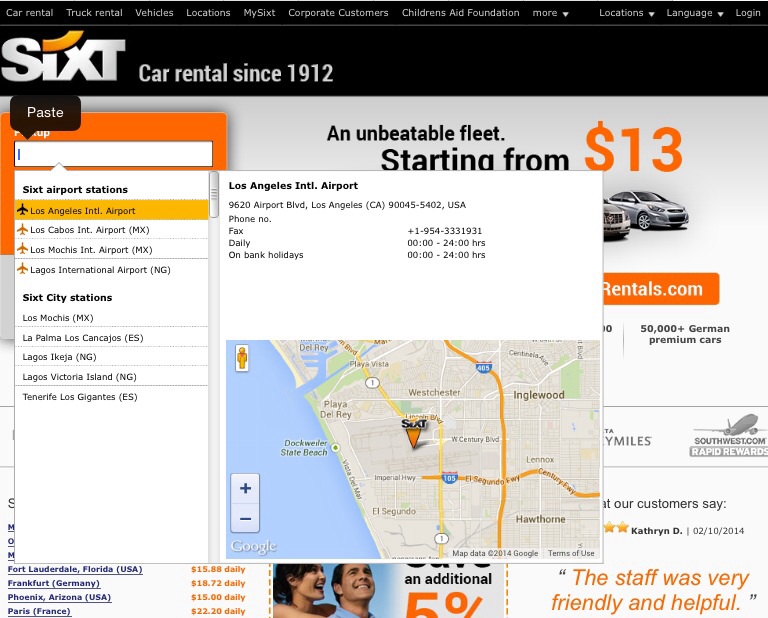Image resolution: width=768 pixels, height=618 pixels.
Task: Expand the 'more' navigation dropdown
Action: (551, 13)
